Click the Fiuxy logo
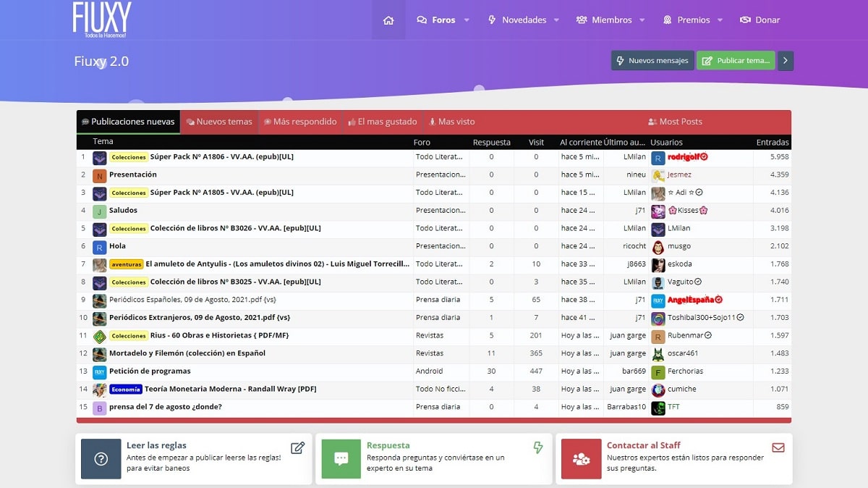The image size is (868, 488). click(102, 20)
